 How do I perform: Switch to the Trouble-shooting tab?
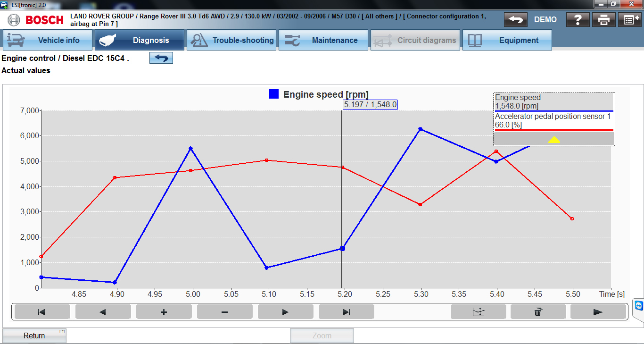(x=232, y=41)
